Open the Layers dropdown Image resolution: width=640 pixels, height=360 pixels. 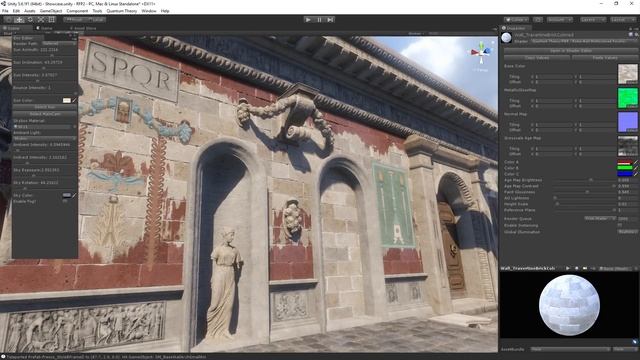(x=593, y=20)
